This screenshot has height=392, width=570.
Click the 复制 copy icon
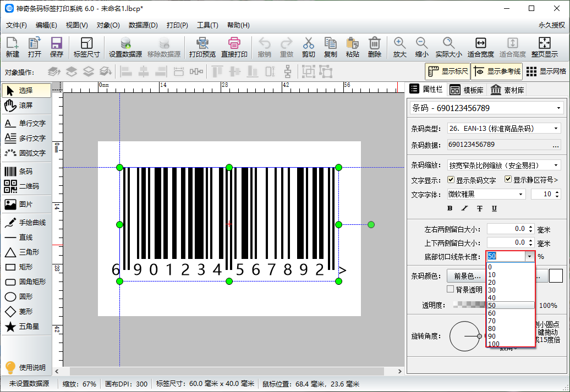[x=331, y=47]
